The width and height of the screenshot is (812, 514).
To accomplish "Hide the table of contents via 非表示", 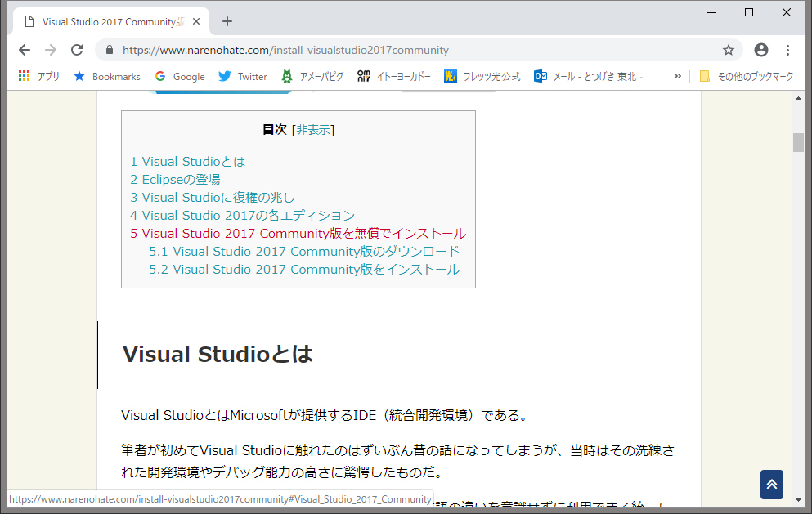I will pos(313,130).
